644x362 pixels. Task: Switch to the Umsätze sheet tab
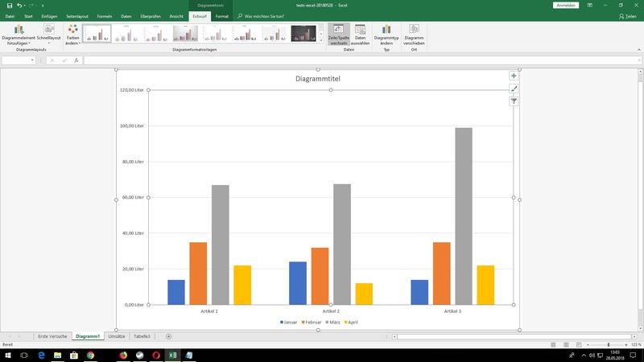116,335
